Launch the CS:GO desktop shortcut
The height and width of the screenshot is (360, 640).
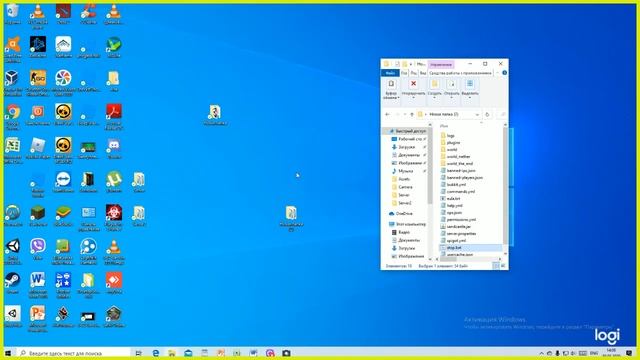point(38,82)
